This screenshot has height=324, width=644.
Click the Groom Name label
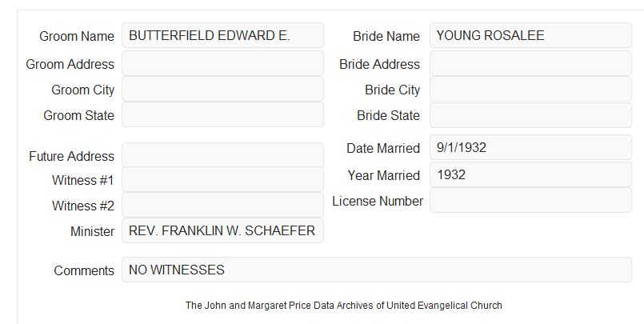[x=77, y=36]
